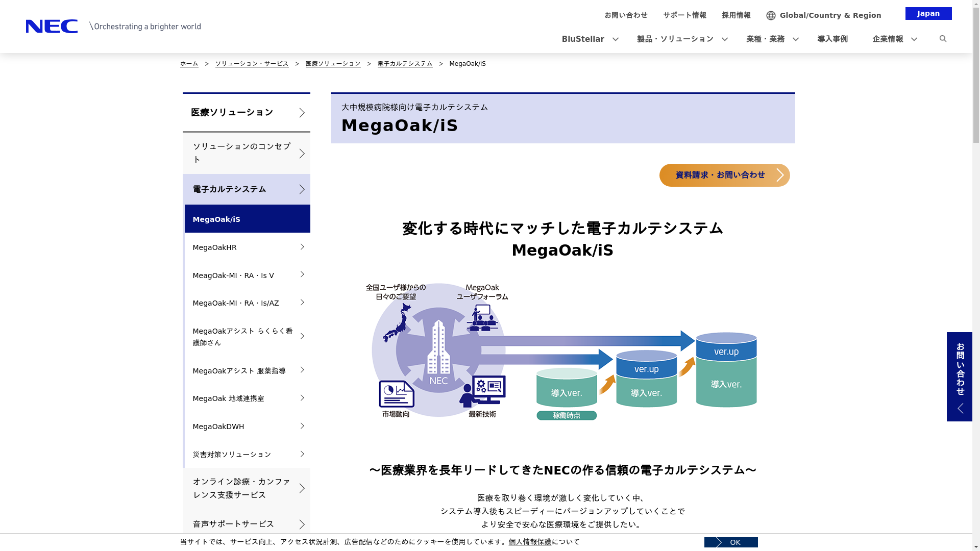Expand the BluStellar menu chevron
This screenshot has height=551, width=980.
[616, 39]
